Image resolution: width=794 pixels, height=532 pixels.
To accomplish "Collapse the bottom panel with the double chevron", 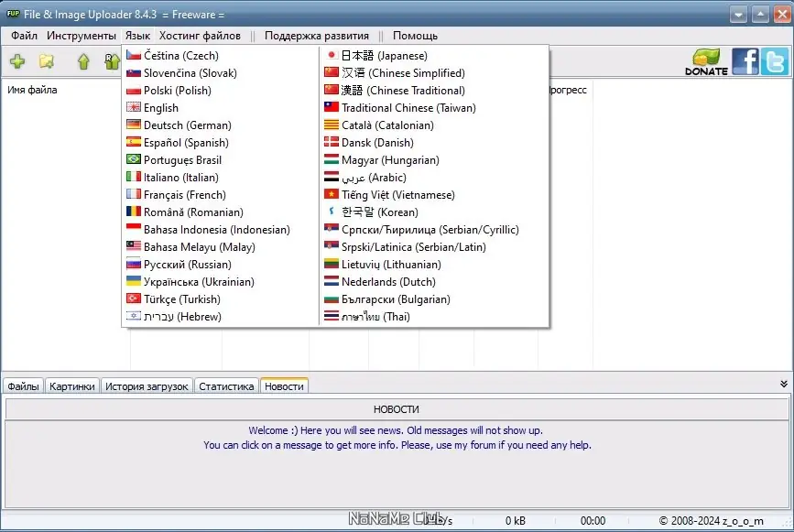I will pyautogui.click(x=783, y=385).
